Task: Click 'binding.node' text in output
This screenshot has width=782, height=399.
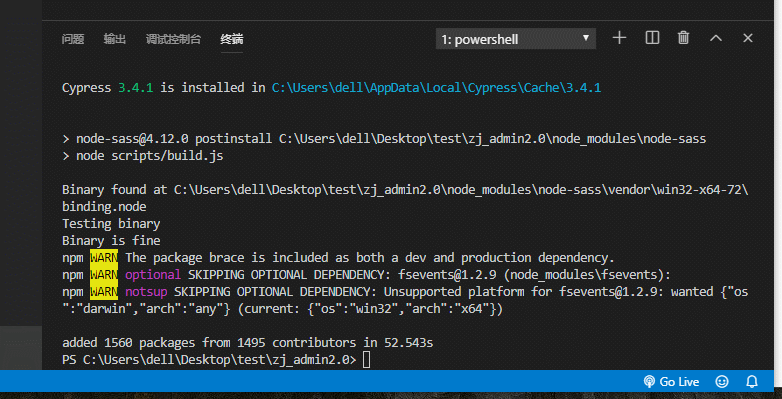Action: click(x=104, y=207)
